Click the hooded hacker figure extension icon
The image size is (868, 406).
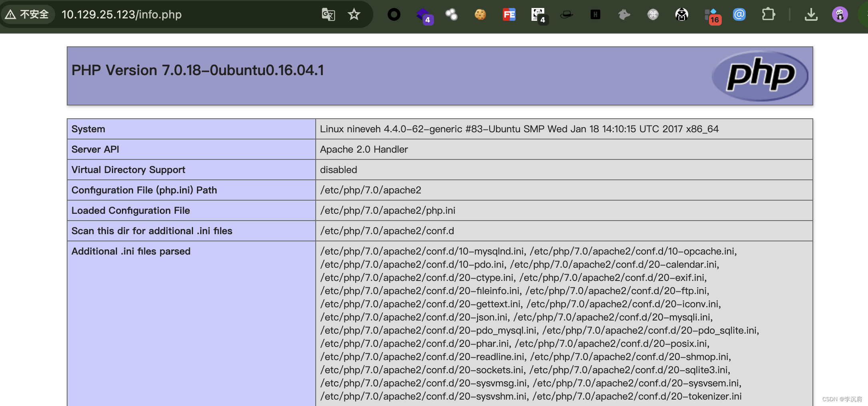pyautogui.click(x=681, y=15)
